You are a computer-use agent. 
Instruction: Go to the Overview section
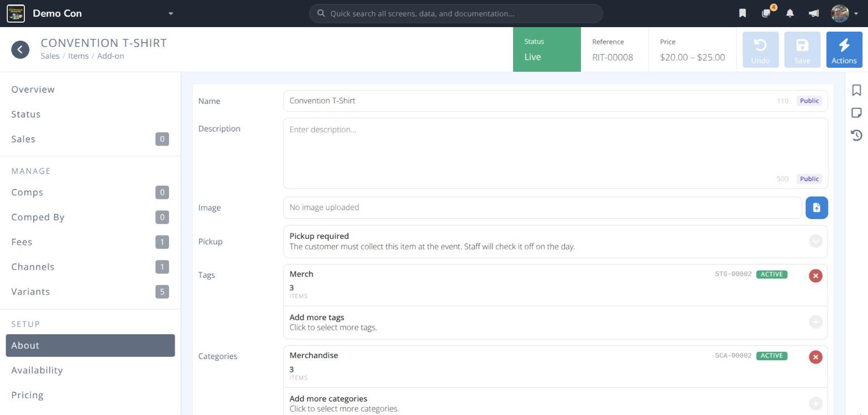click(x=90, y=89)
